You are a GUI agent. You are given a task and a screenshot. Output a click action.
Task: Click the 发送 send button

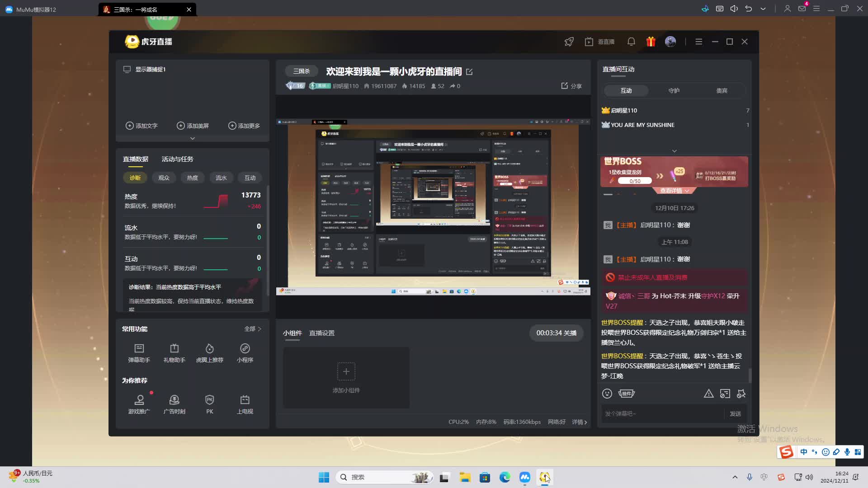(x=736, y=413)
